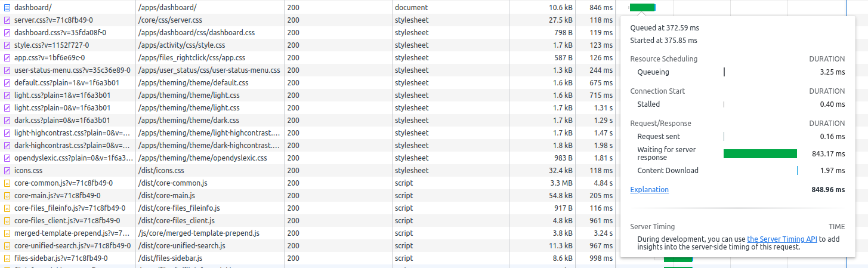Click the file icon beside icons.css
The width and height of the screenshot is (868, 268).
[7, 170]
